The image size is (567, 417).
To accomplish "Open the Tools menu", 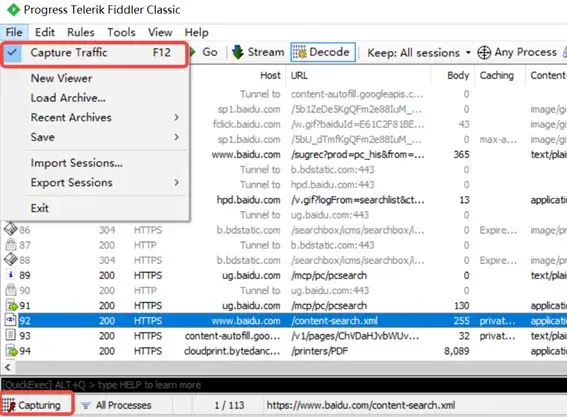I will [121, 32].
